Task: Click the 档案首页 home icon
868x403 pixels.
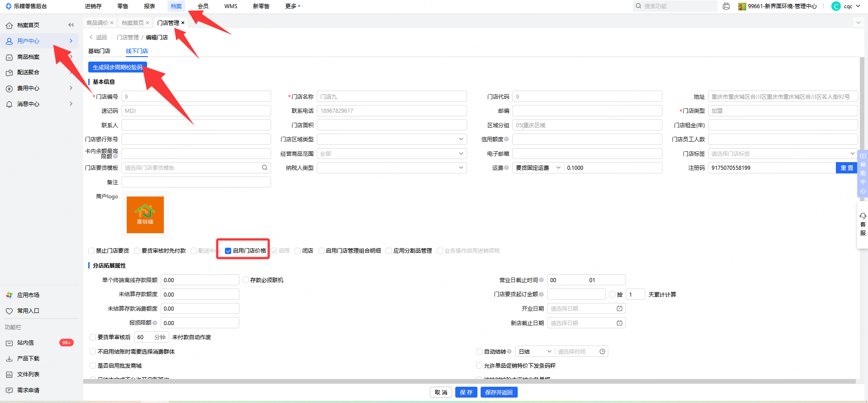Action: point(9,25)
